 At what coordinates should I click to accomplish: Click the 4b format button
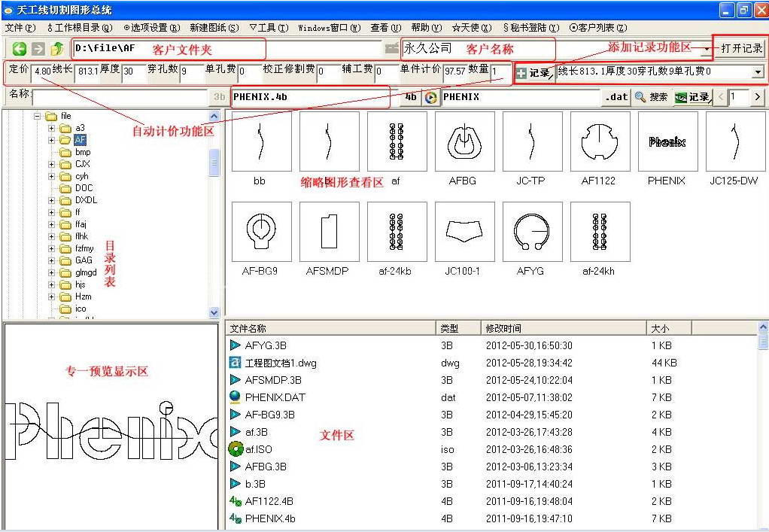tap(411, 97)
